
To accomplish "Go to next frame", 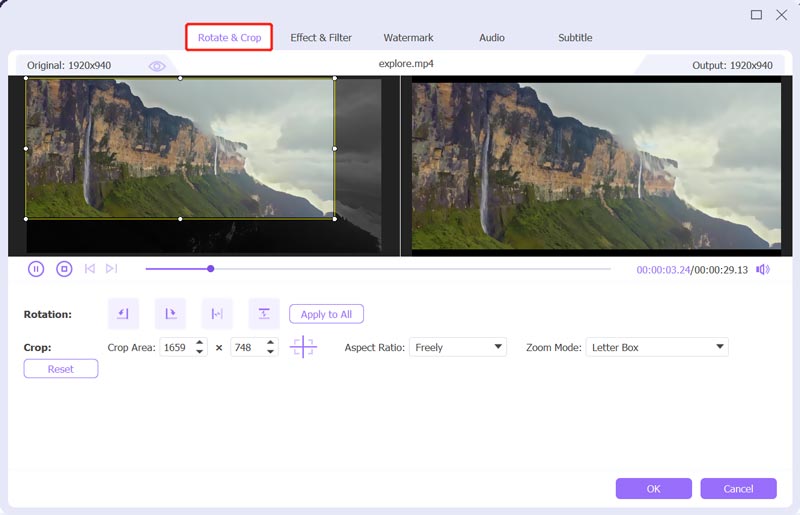I will [111, 268].
